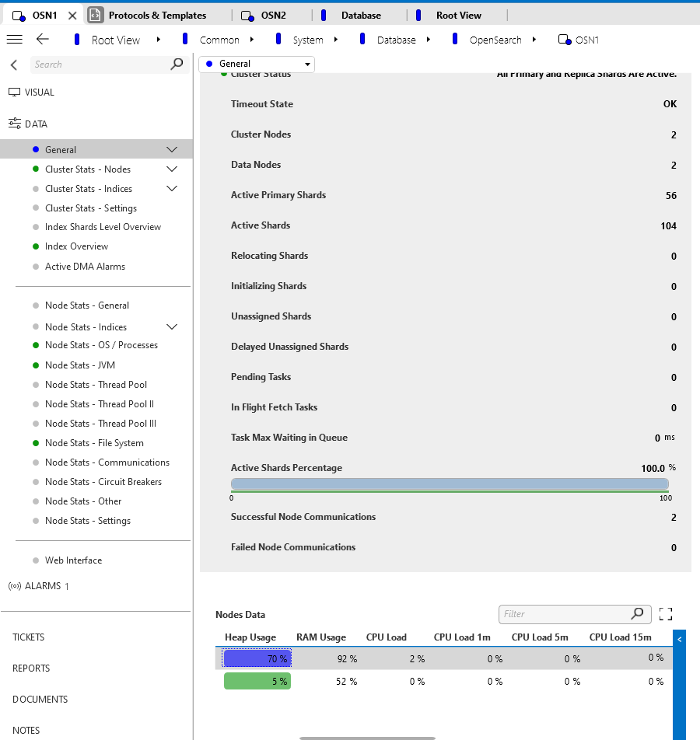Open Node Stats - JVM page
700x740 pixels.
[x=80, y=365]
